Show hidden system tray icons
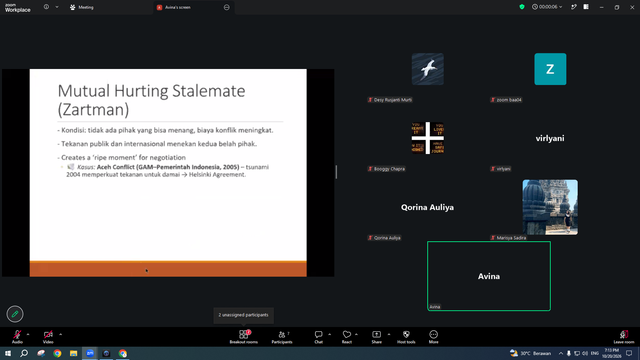Viewport: 640px width, 360px height. [561, 353]
